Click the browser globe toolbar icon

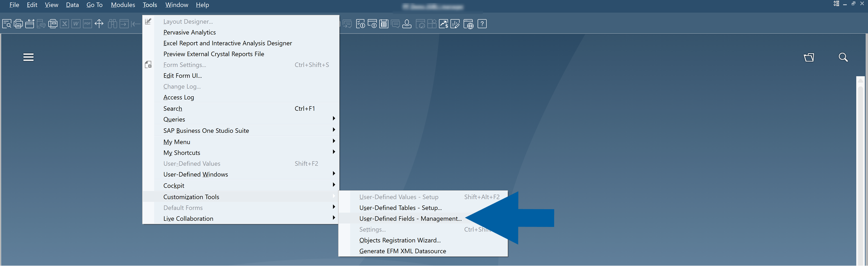[x=468, y=24]
